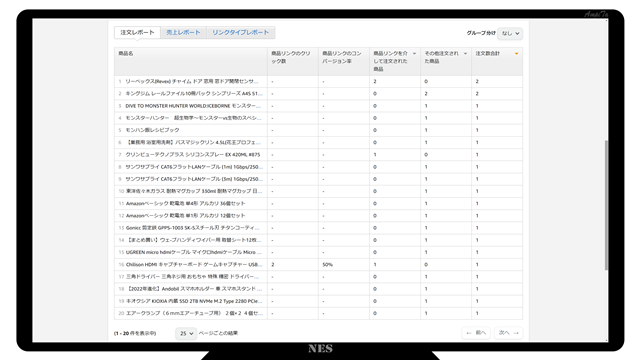The width and height of the screenshot is (640, 360).
Task: Select Amazonベーシック 乾電池 12個セット row
Action: pyautogui.click(x=186, y=216)
